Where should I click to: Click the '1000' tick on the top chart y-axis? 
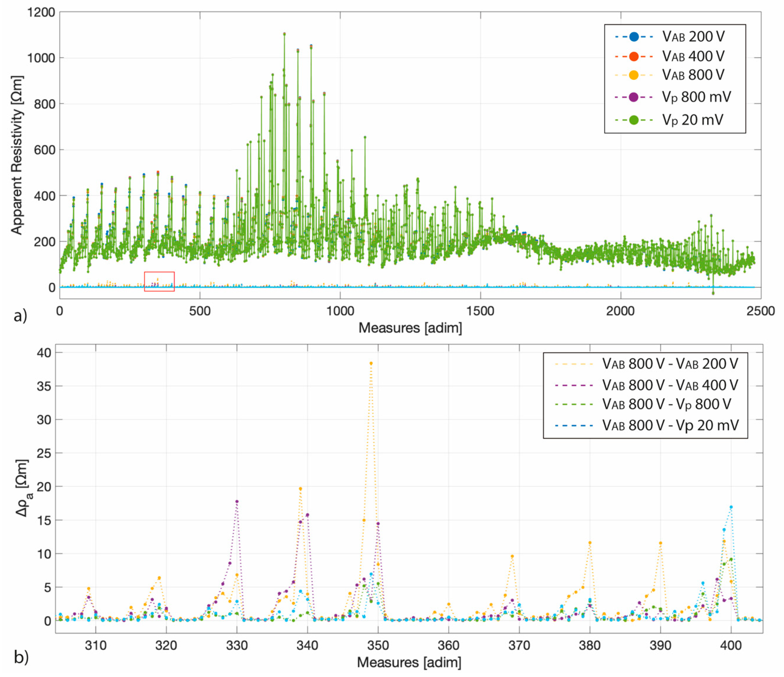(41, 58)
